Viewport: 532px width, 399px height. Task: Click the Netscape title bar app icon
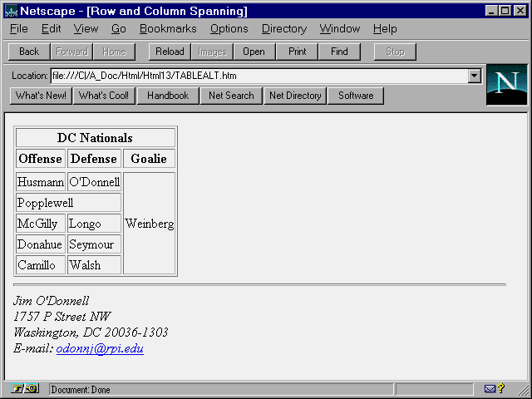[x=11, y=11]
